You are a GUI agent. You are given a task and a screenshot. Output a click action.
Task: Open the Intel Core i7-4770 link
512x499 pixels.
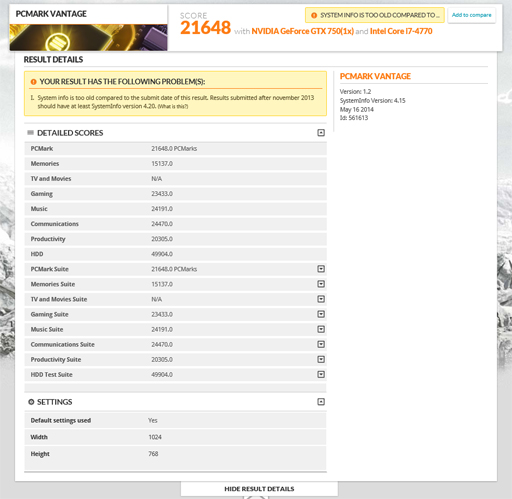[x=401, y=31]
